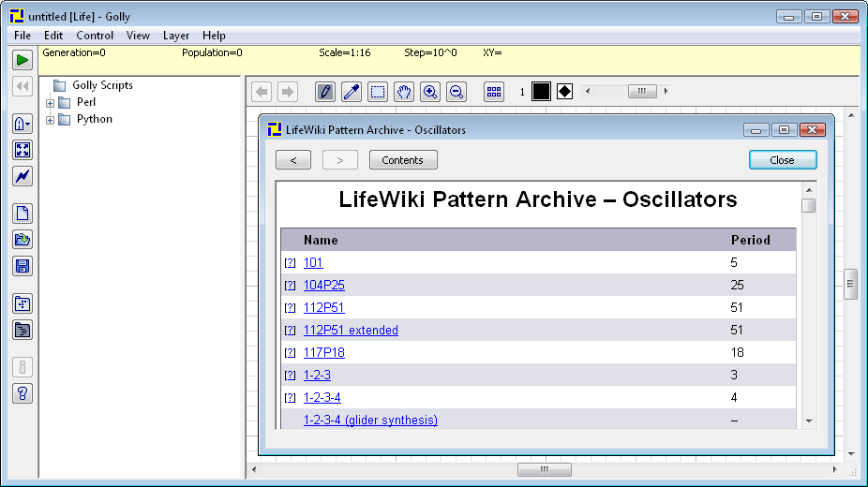Click the diamond cell icon swatch
This screenshot has width=868, height=487.
click(x=564, y=91)
